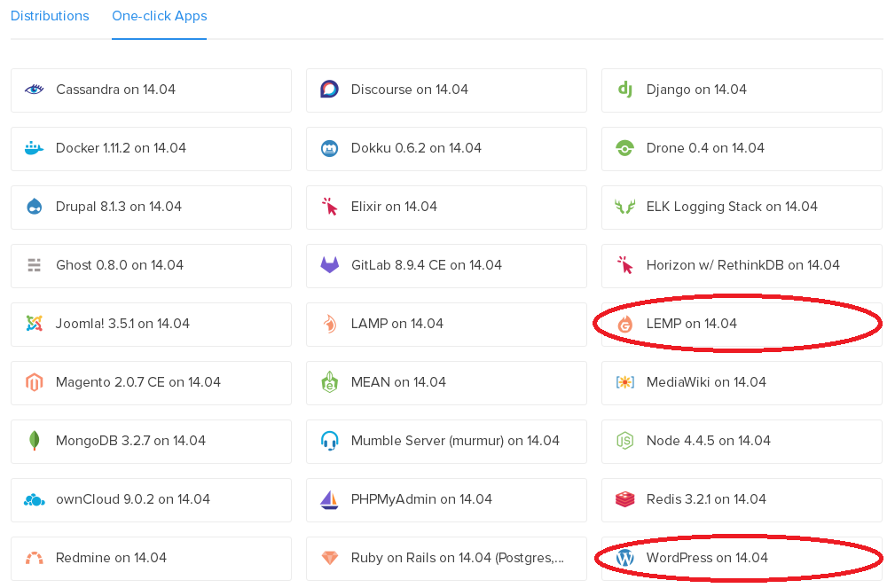Image resolution: width=895 pixels, height=588 pixels.
Task: Select Cassandra on 14.04 image
Action: (x=152, y=90)
